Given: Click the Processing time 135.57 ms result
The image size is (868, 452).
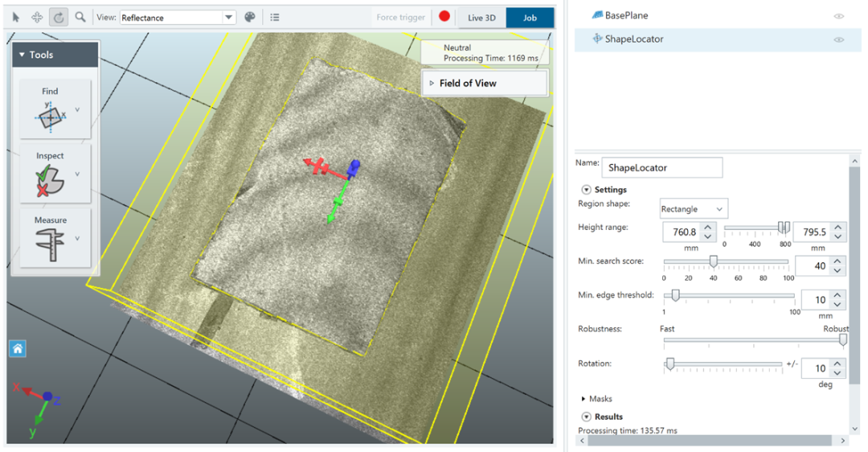Looking at the screenshot, I should pos(627,430).
